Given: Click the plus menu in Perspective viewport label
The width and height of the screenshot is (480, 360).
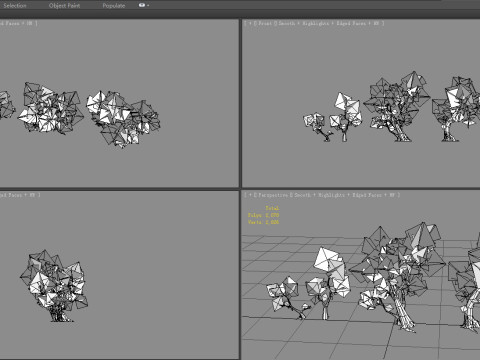Looking at the screenshot, I should click(250, 195).
